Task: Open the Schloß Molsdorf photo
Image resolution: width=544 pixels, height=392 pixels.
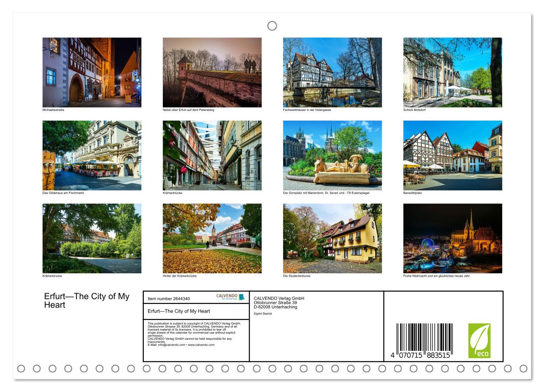Action: (x=452, y=73)
